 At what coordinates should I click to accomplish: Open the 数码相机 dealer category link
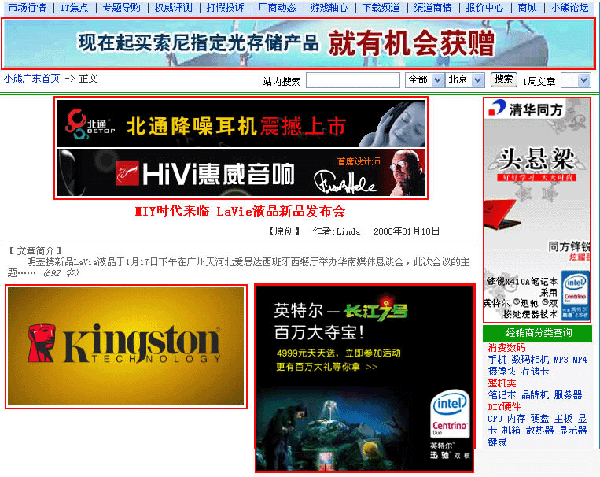[x=531, y=360]
